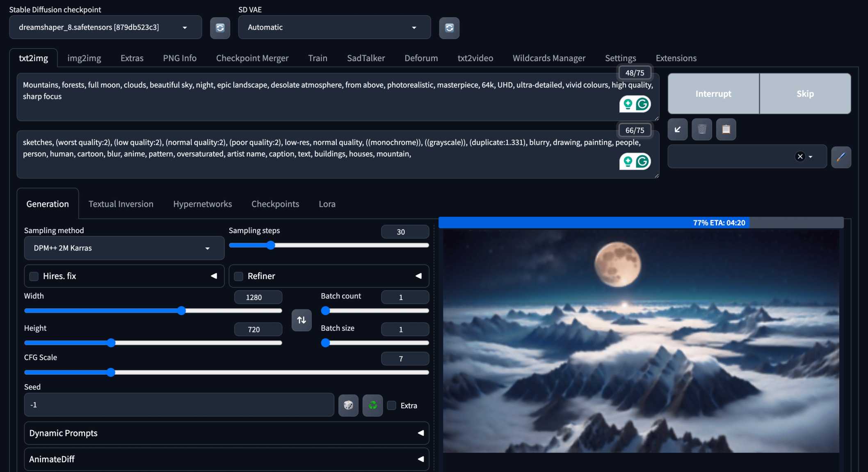Open the Lora tab

click(327, 204)
